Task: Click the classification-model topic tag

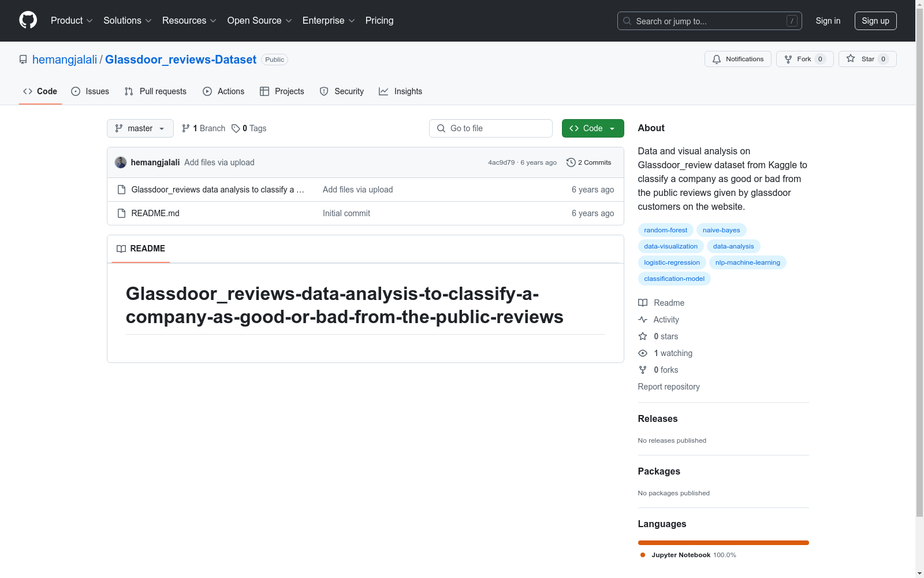Action: click(675, 279)
